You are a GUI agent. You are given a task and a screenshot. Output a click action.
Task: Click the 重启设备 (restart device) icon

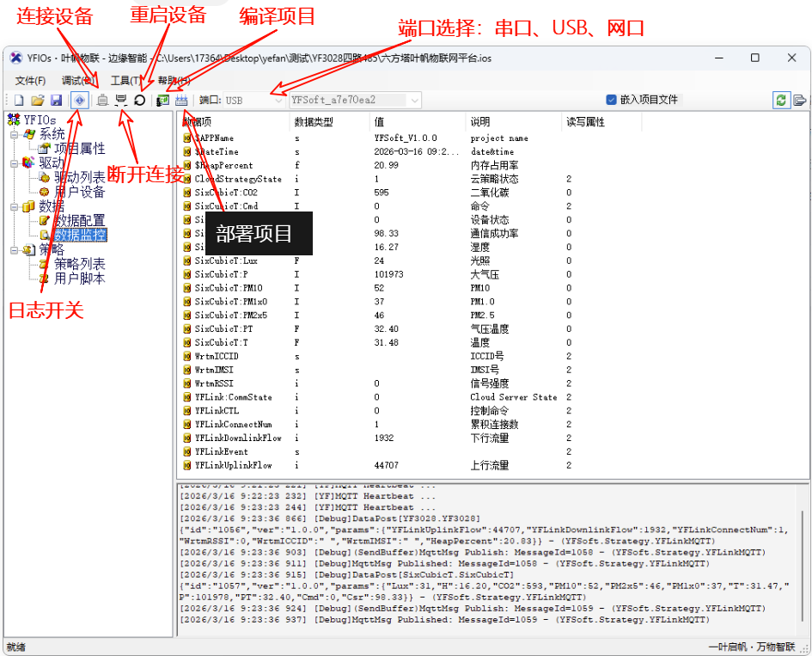[140, 100]
